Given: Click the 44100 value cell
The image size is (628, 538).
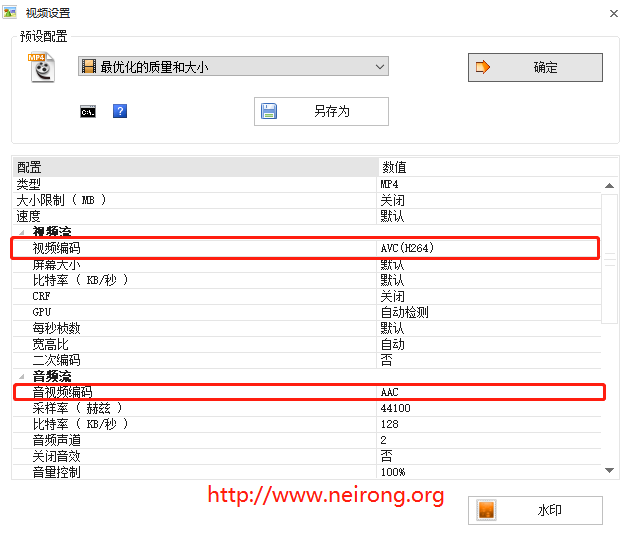Looking at the screenshot, I should point(489,409).
